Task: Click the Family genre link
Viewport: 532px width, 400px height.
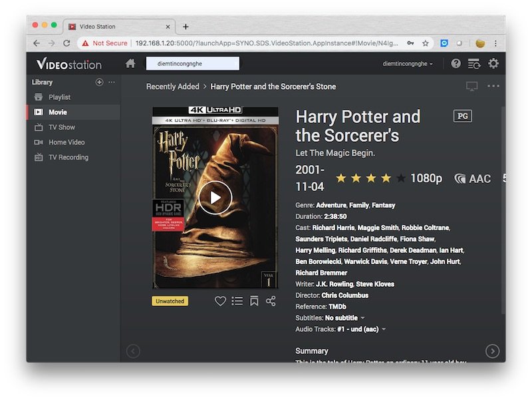Action: coord(359,205)
